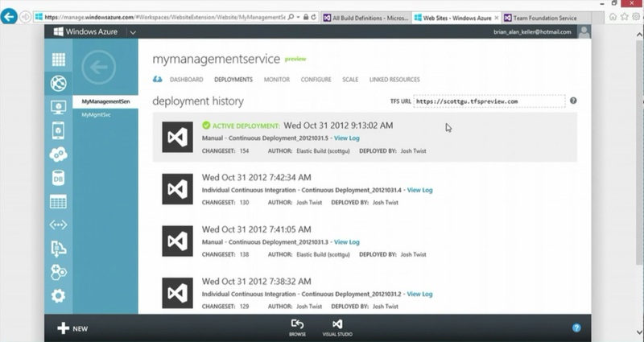This screenshot has height=342, width=644.
Task: Open the blue help icon in the bottom bar
Action: [x=576, y=328]
